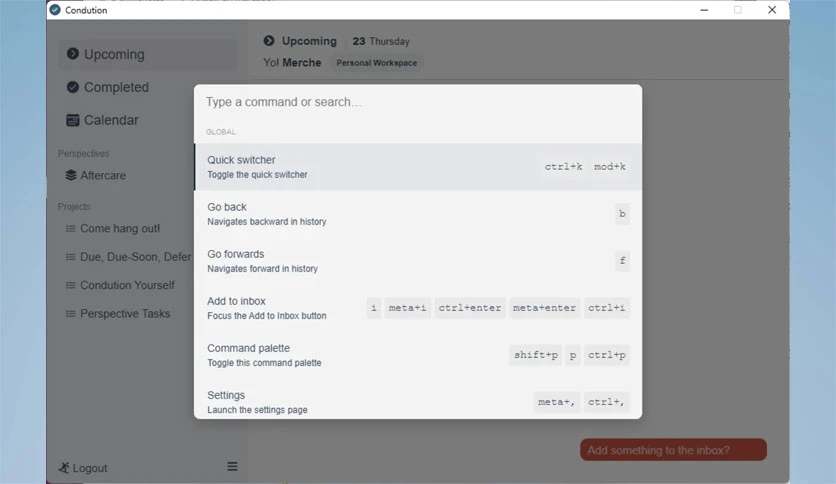This screenshot has width=836, height=484.
Task: Click the GLOBAL section label
Action: (x=221, y=132)
